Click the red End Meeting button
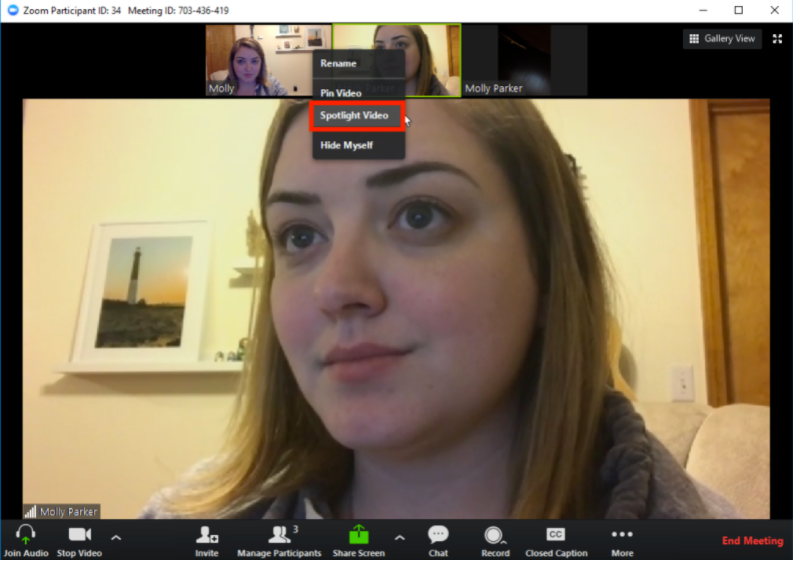The width and height of the screenshot is (798, 561). [752, 541]
